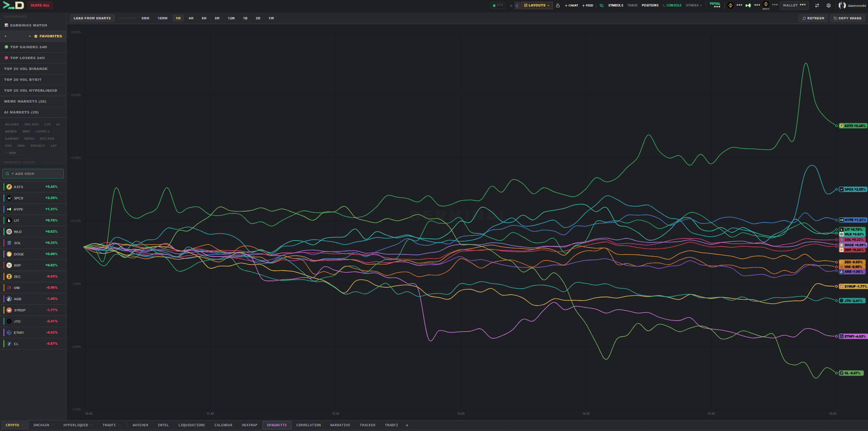Select the 4H timeframe
The width and height of the screenshot is (868, 431).
pos(191,18)
